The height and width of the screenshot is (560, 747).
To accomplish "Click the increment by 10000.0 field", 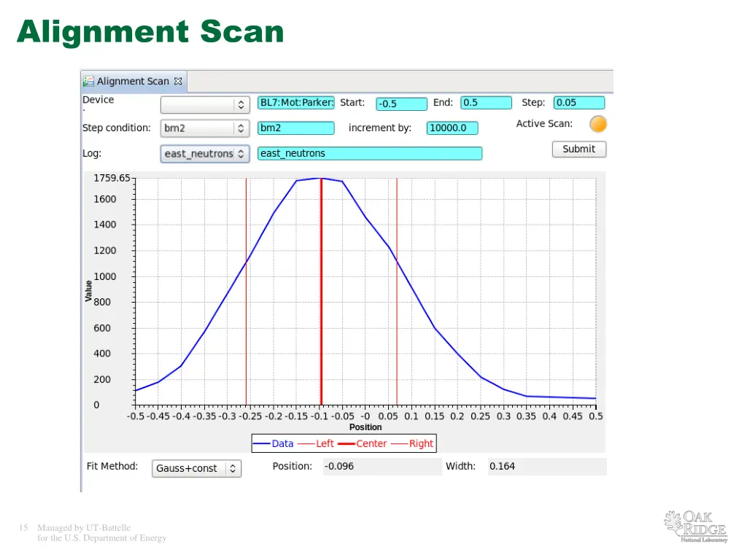I will click(x=452, y=128).
